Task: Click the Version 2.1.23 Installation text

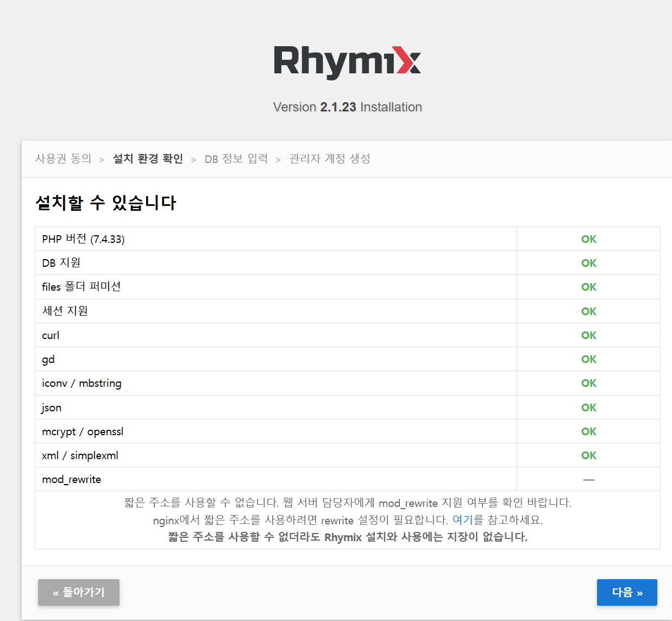Action: (x=348, y=107)
